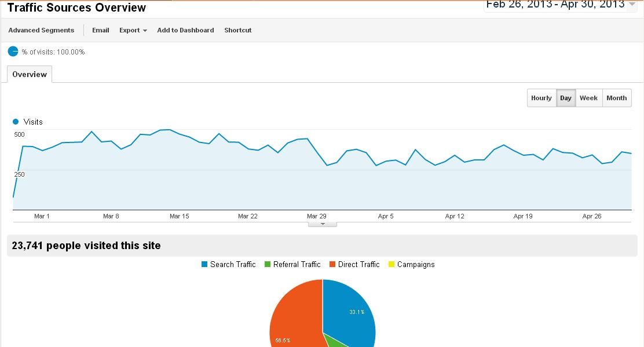
Task: Click the Search Traffic legend label
Action: (x=233, y=265)
